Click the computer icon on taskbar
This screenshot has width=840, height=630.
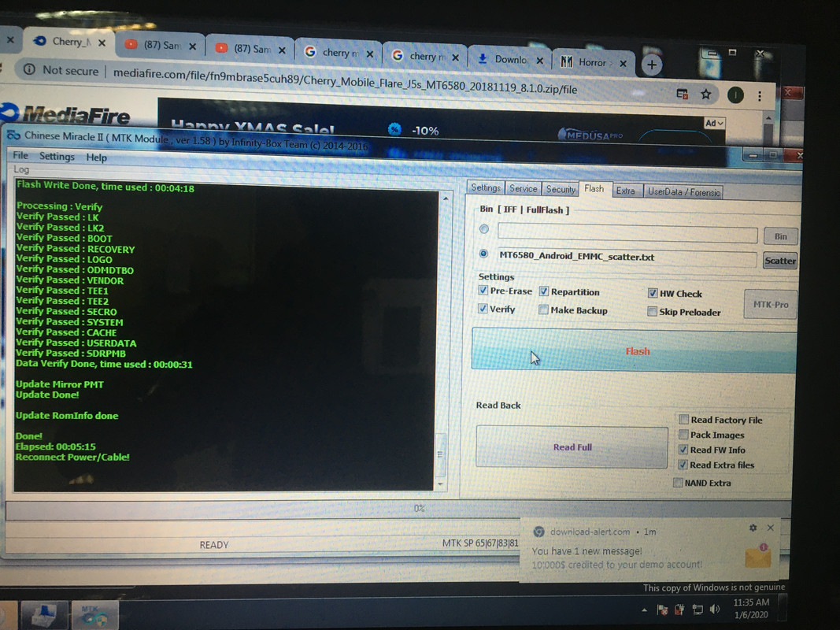(44, 614)
